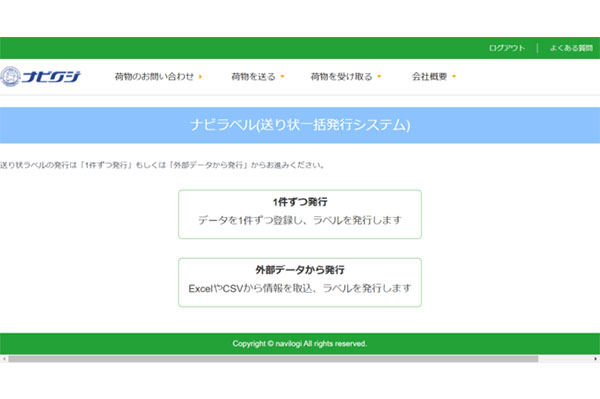Screen dimensions: 600x399
Task: Click the ログアウト link
Action: coord(507,48)
